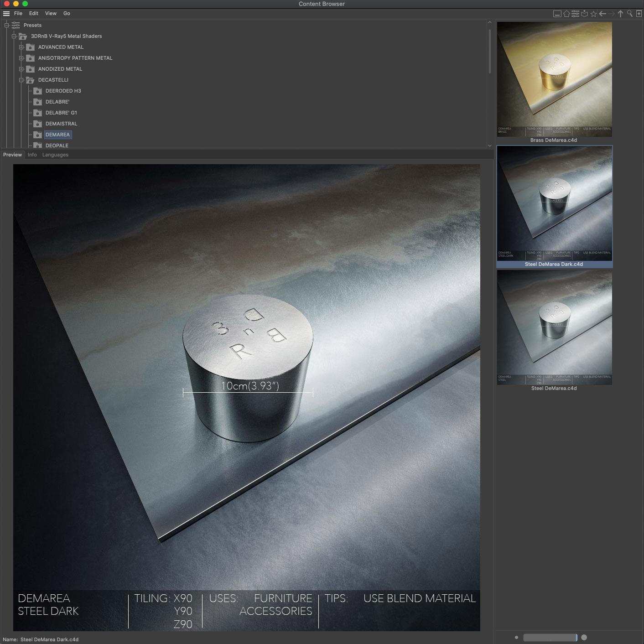
Task: Select the highlighted DEMAREA label
Action: tap(57, 135)
